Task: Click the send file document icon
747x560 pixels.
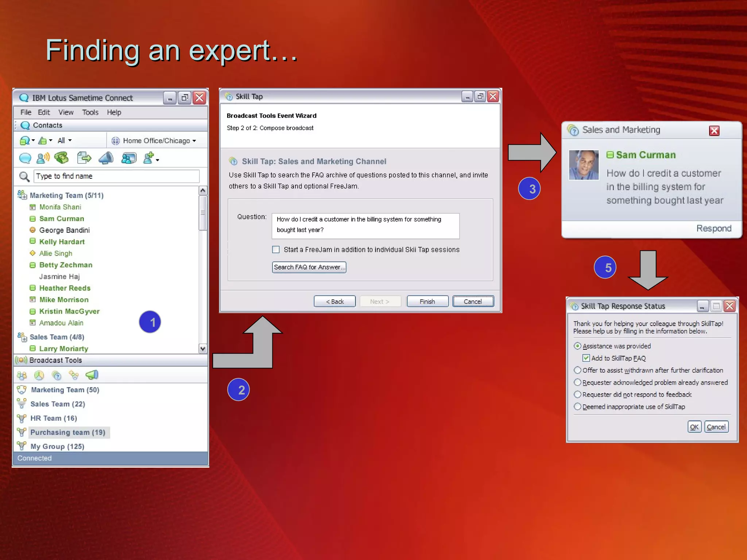Action: point(84,158)
